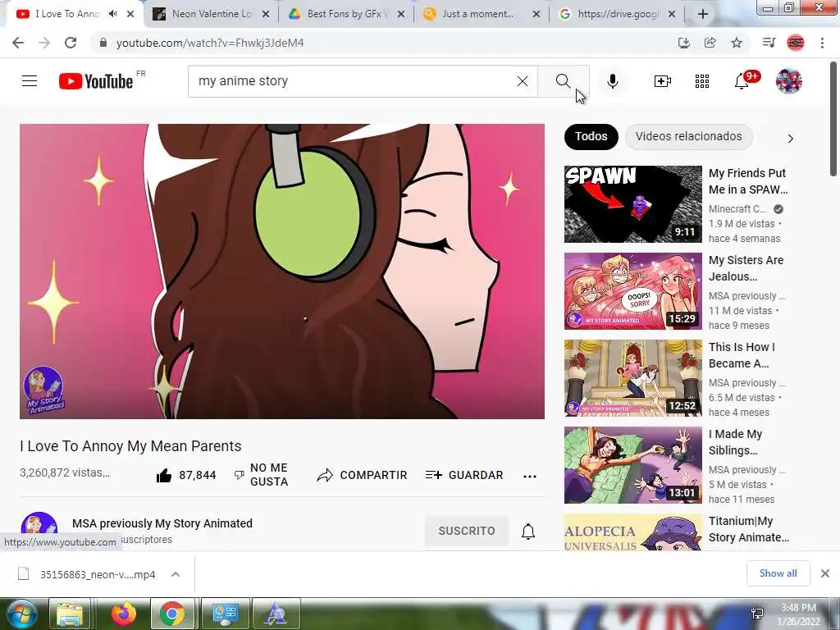Screen dimensions: 840x630
Task: Click COMPARTIR to share video
Action: click(362, 475)
